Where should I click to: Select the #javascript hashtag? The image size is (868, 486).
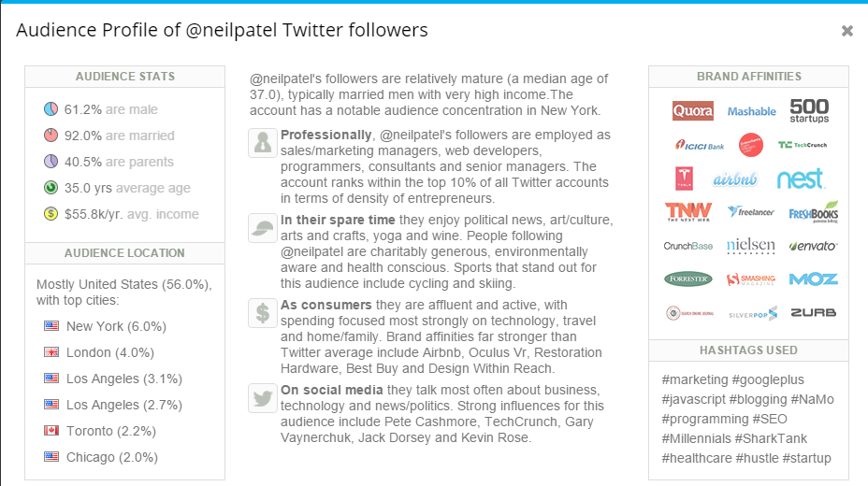coord(693,399)
